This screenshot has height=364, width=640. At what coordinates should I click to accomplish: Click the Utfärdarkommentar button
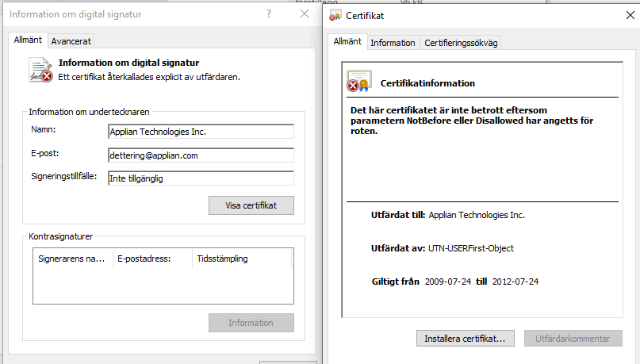click(x=573, y=339)
